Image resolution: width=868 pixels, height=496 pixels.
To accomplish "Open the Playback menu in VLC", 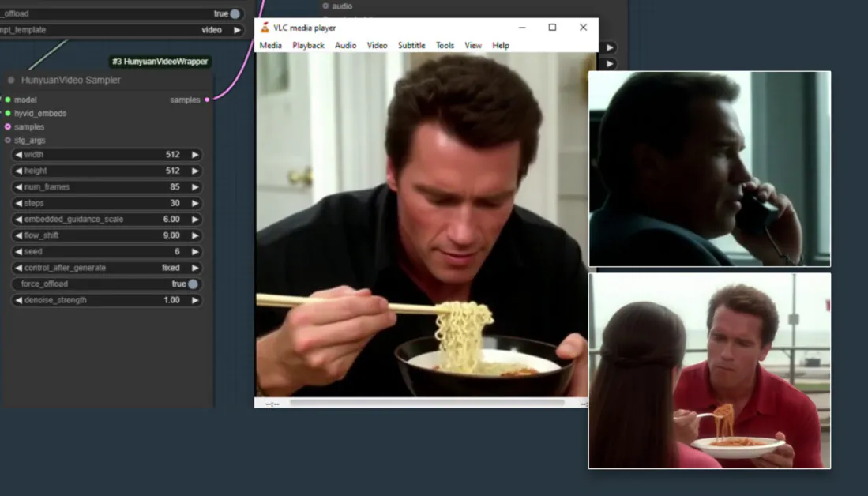I will [x=308, y=45].
